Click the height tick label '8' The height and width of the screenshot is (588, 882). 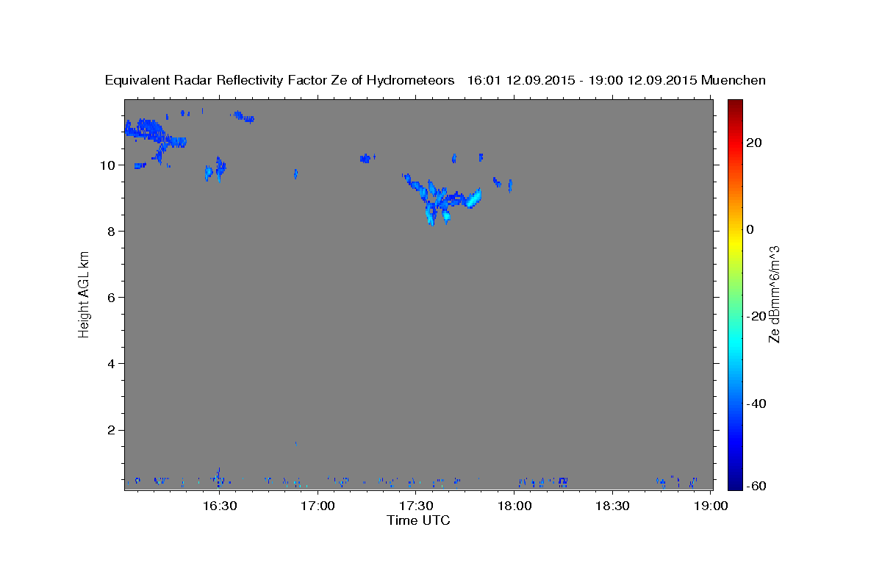[112, 231]
